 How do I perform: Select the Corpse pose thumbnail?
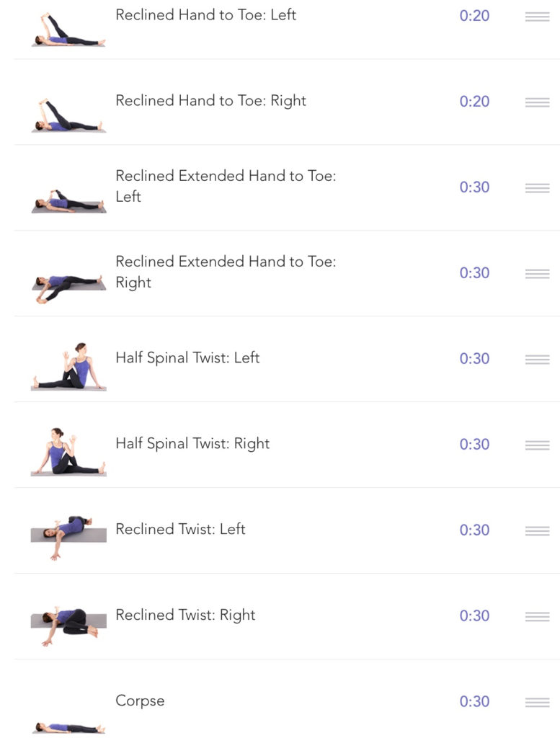coord(68,728)
